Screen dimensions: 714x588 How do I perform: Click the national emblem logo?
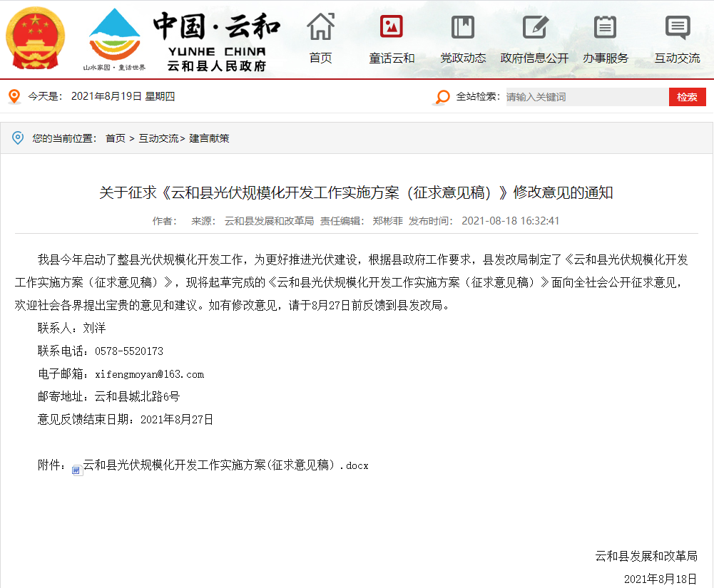36,38
